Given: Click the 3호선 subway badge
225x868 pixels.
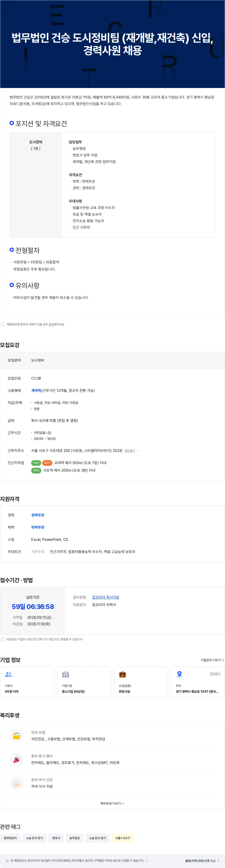Looking at the screenshot, I should tap(47, 463).
